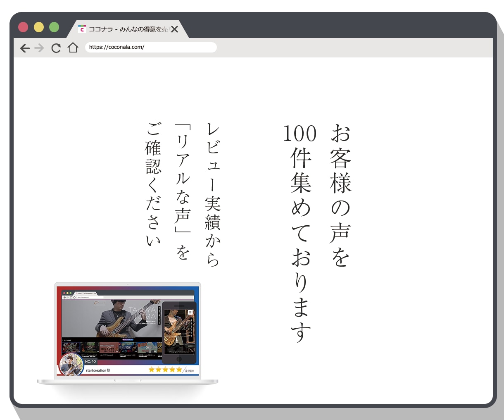Close the ココナラ tab with the X
The height and width of the screenshot is (420, 504).
(x=175, y=29)
